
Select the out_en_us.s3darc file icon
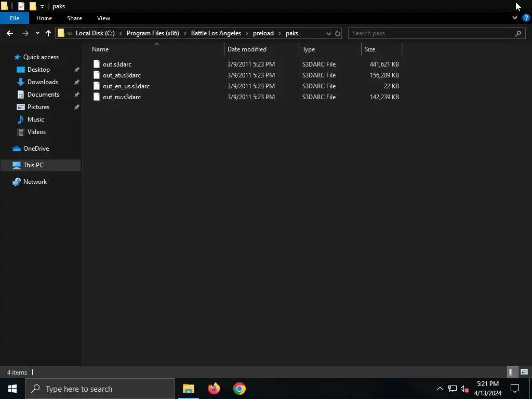pyautogui.click(x=97, y=86)
